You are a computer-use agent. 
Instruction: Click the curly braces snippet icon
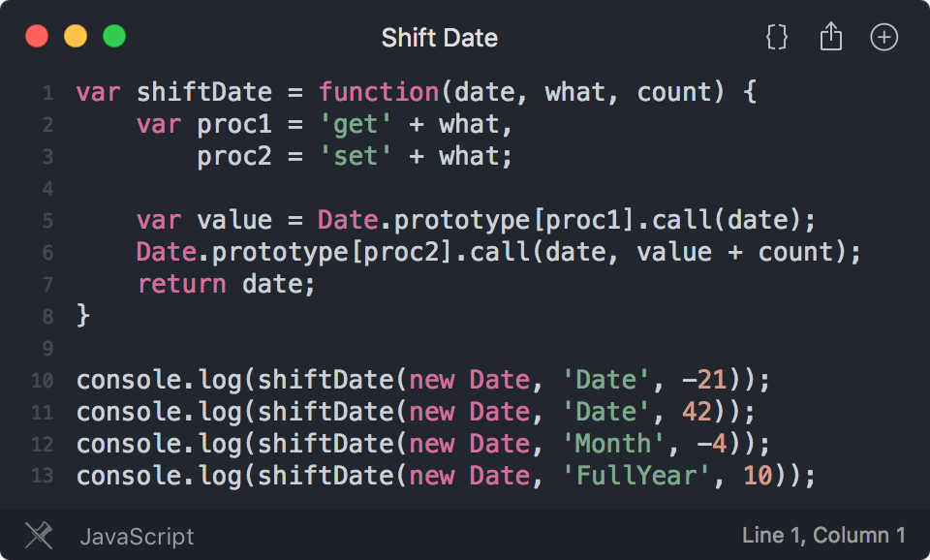(776, 38)
